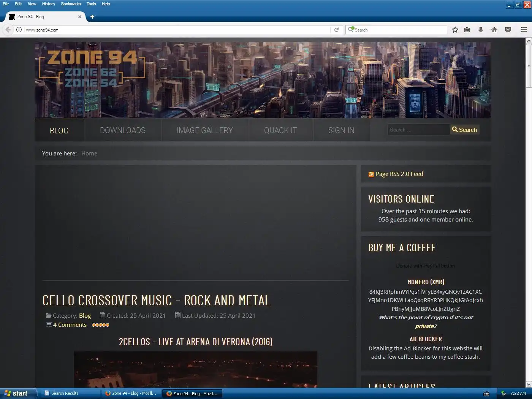Close the Zone 94 - Blog tab

tap(80, 17)
